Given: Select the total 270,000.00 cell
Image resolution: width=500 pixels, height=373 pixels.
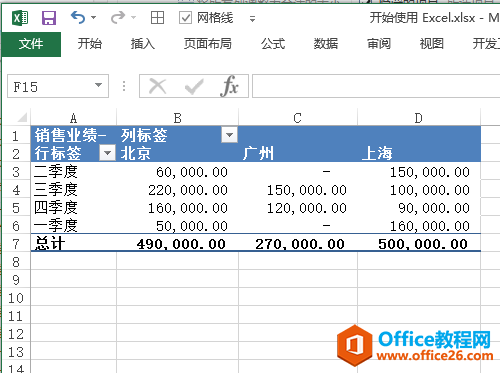Looking at the screenshot, I should pyautogui.click(x=298, y=243).
